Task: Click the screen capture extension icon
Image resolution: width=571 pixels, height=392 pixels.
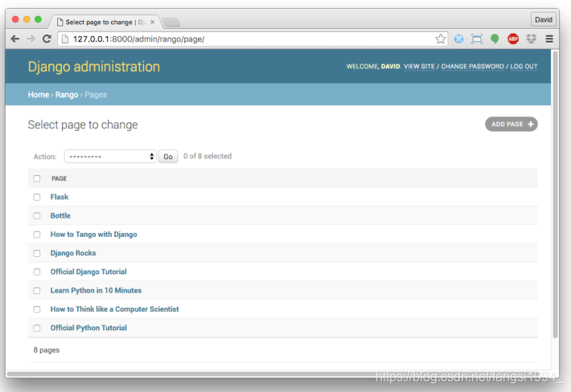Action: tap(477, 39)
